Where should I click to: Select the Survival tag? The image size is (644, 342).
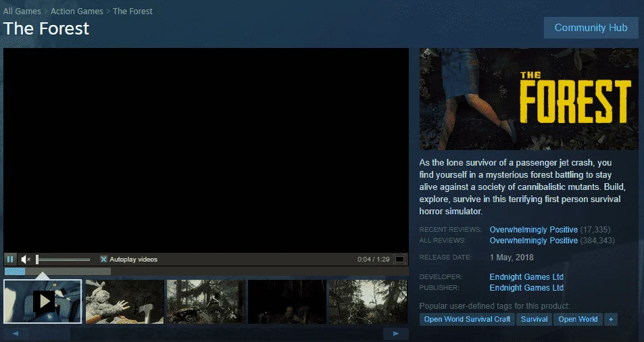(x=535, y=319)
